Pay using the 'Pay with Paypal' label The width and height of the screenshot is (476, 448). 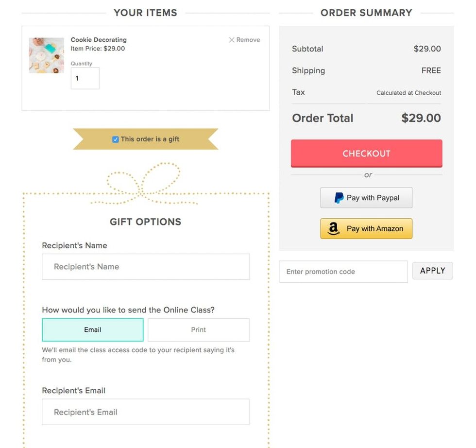(x=373, y=198)
